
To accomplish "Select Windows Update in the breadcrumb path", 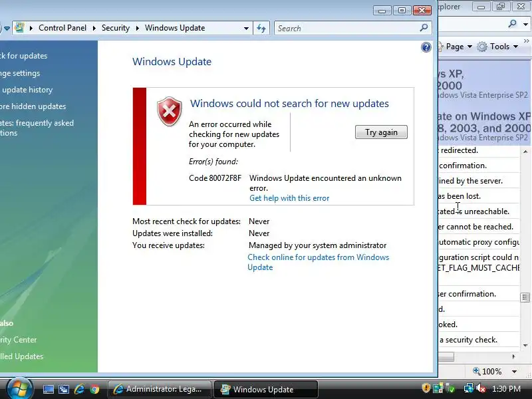I will [175, 28].
